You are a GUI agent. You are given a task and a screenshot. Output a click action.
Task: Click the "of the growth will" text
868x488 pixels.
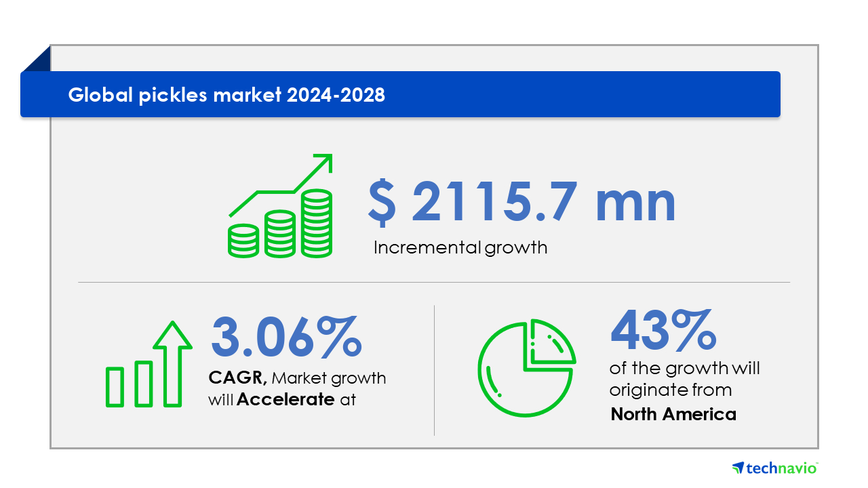tap(684, 368)
